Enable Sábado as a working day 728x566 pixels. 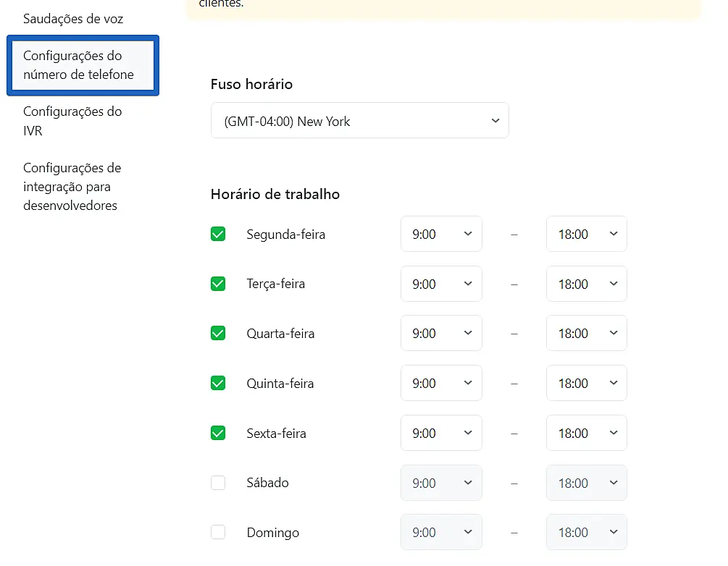click(x=218, y=483)
